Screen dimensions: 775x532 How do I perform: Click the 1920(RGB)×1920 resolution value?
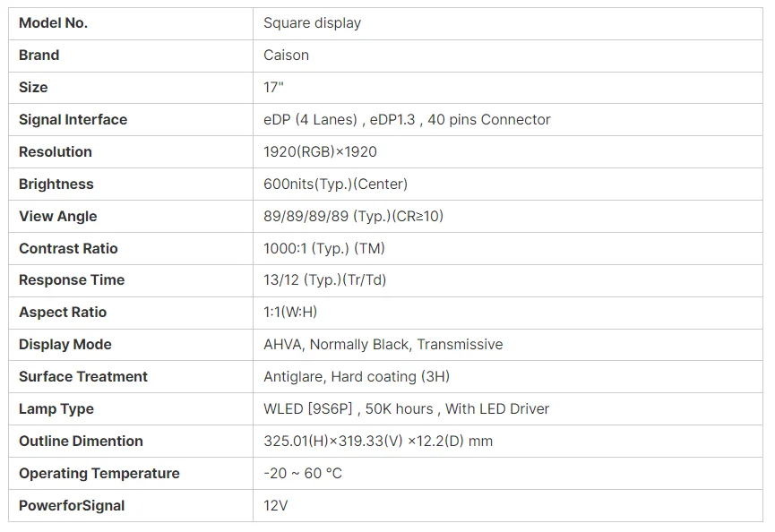[x=320, y=152]
